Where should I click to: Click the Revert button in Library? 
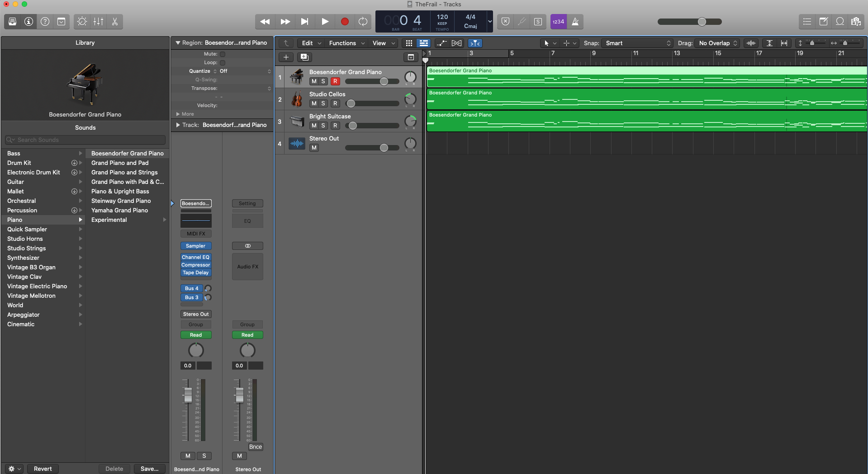(x=43, y=469)
